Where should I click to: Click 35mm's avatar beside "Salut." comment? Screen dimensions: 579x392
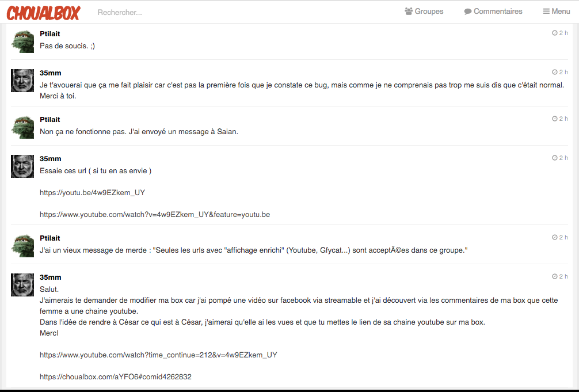(x=23, y=285)
